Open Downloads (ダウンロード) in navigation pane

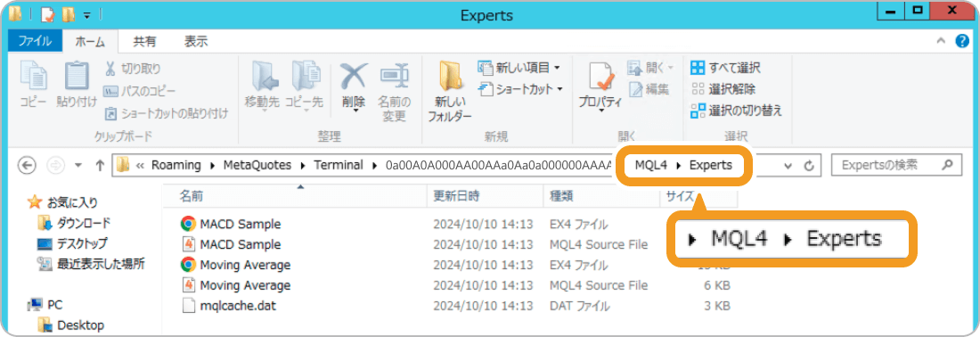click(84, 223)
